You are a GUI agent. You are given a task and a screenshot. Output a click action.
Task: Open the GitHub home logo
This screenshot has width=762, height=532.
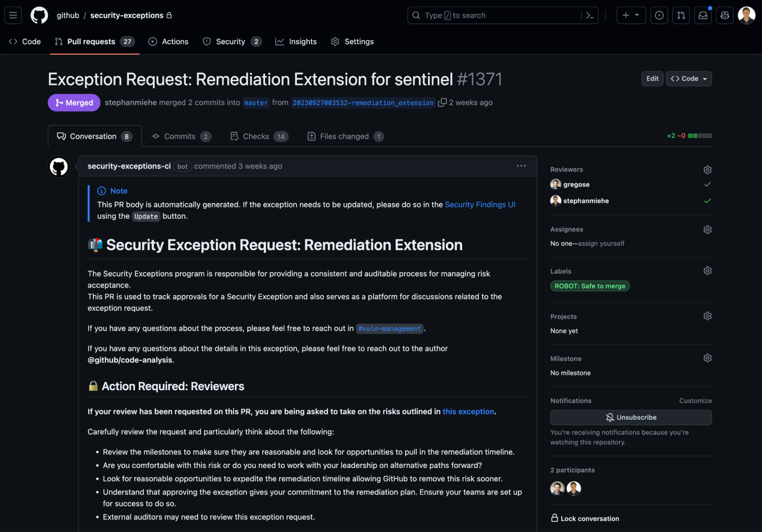[x=39, y=15]
